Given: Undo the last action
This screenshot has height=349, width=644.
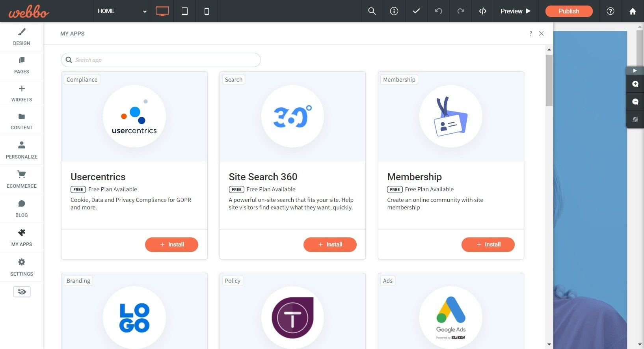Looking at the screenshot, I should coord(438,11).
